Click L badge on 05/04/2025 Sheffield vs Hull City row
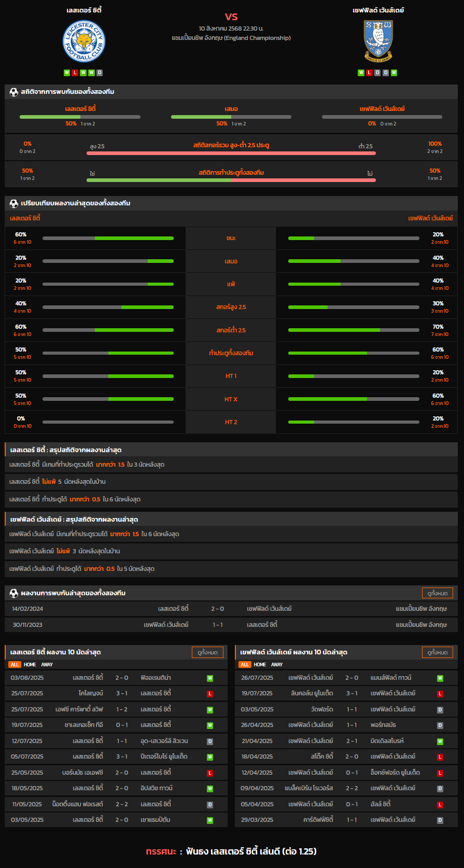 [440, 805]
